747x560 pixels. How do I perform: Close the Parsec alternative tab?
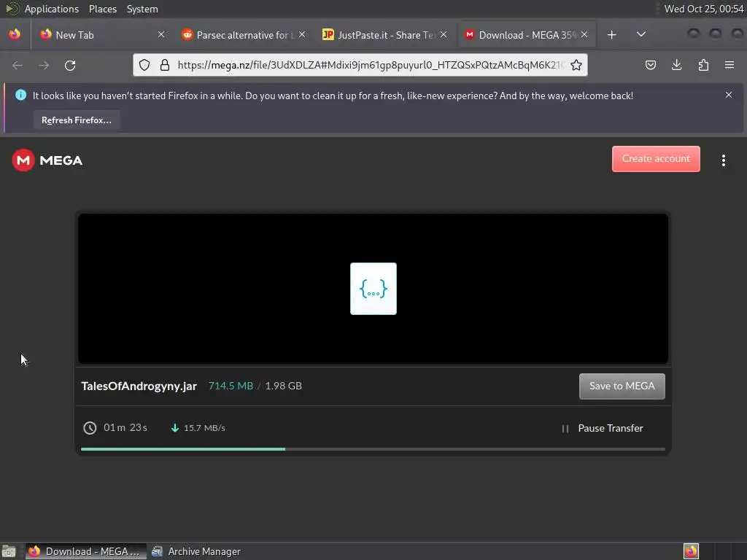302,34
